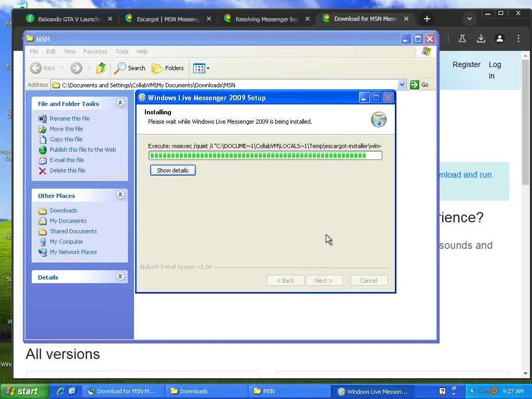The image size is (532, 399).
Task: Expand the Details panel
Action: coord(121,276)
